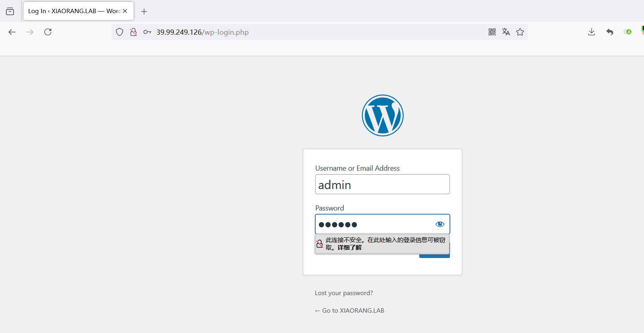Reload the page with refresh icon

[x=48, y=32]
